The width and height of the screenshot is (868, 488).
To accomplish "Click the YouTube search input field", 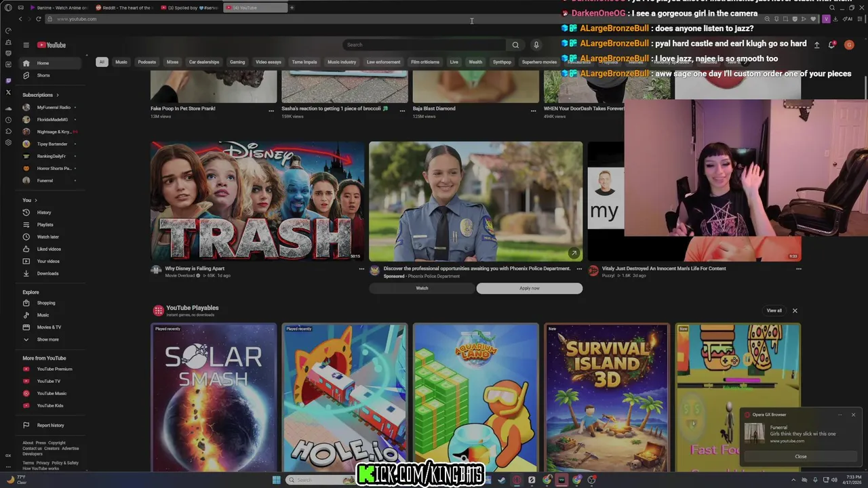I will [x=424, y=45].
